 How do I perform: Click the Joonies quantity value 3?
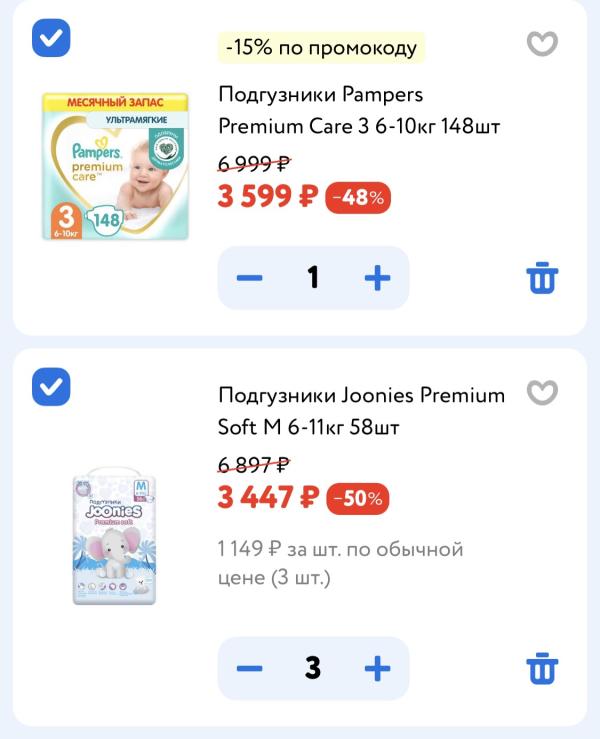(x=313, y=668)
